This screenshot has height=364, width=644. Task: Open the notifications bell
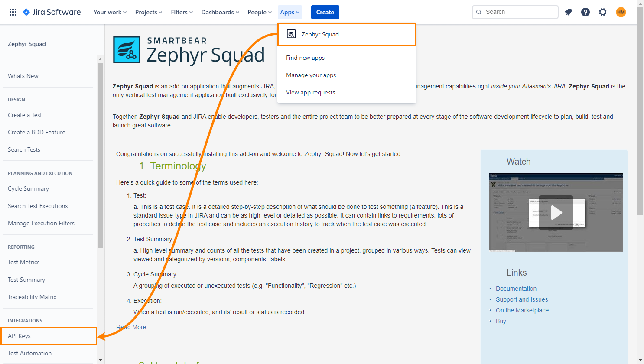coord(568,12)
